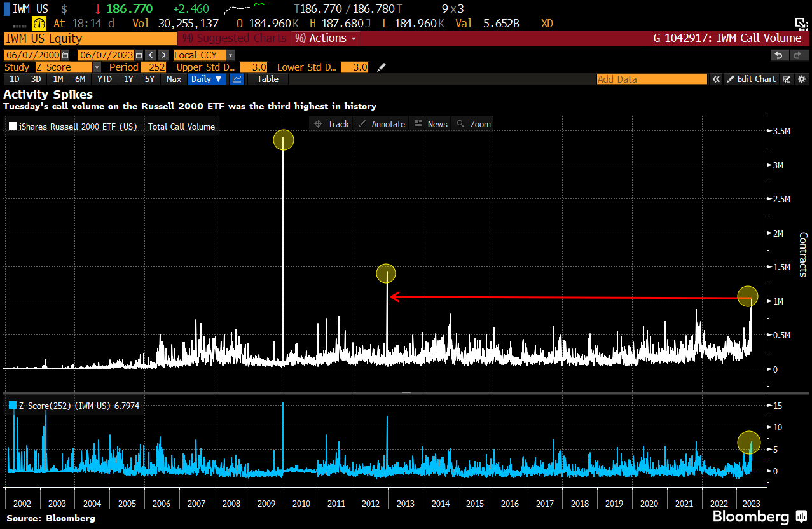Open chart settings gear icon
Screen dimensions: 812x529
point(801,79)
